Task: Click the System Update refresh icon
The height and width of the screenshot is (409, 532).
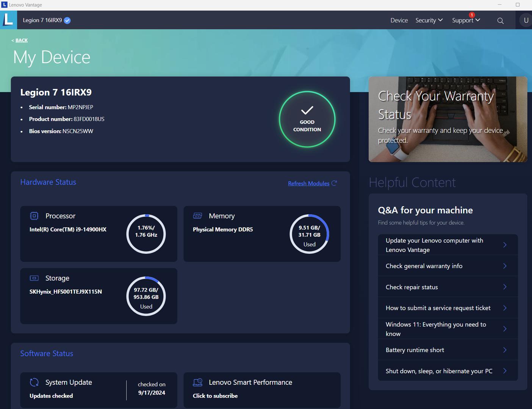Action: (34, 382)
